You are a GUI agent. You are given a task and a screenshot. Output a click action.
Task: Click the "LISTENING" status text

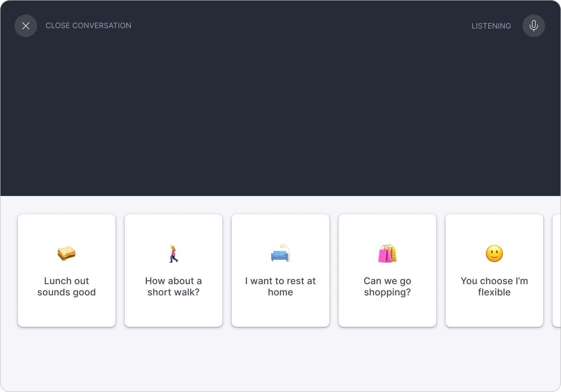click(x=491, y=26)
